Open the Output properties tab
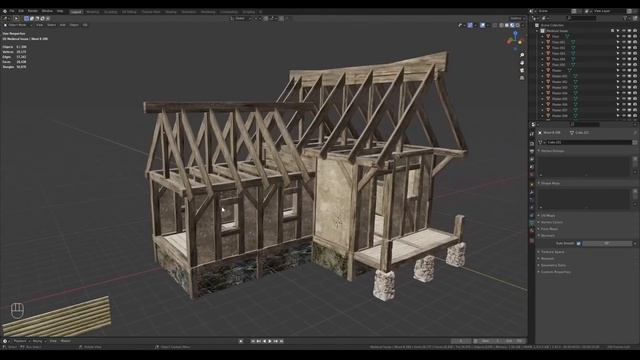 coord(531,151)
